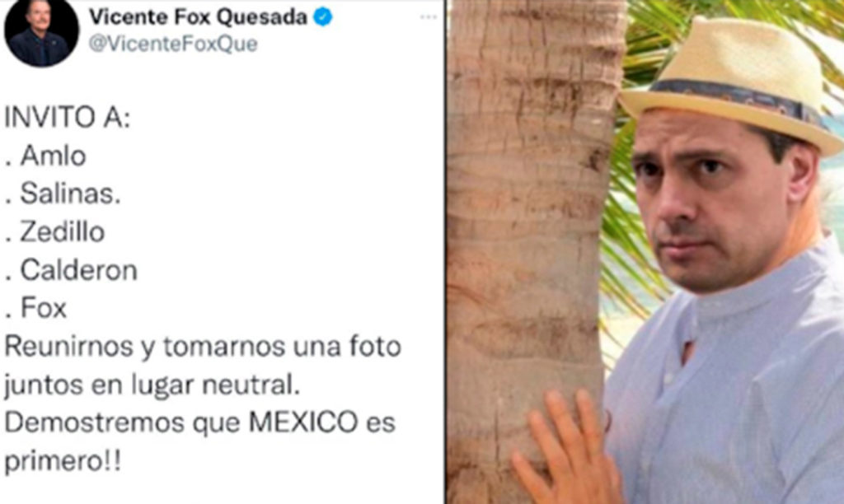Select the "INVITO A:" line of the tweet
844x504 pixels.
pos(68,118)
